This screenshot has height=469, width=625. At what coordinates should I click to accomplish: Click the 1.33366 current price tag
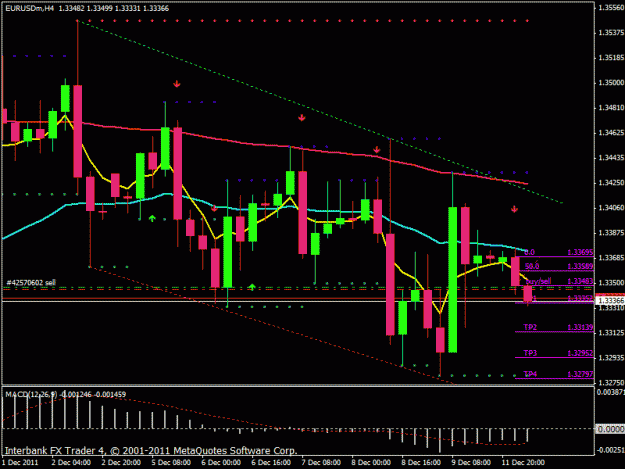point(610,300)
